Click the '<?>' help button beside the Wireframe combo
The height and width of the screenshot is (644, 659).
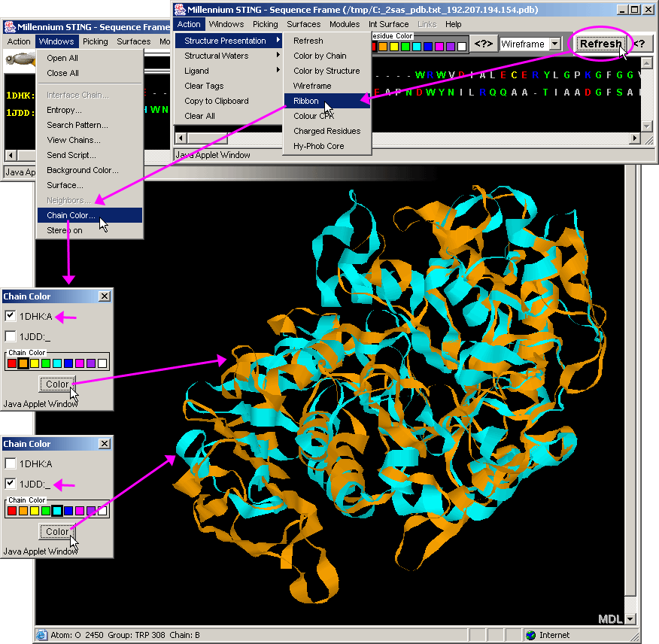[483, 44]
